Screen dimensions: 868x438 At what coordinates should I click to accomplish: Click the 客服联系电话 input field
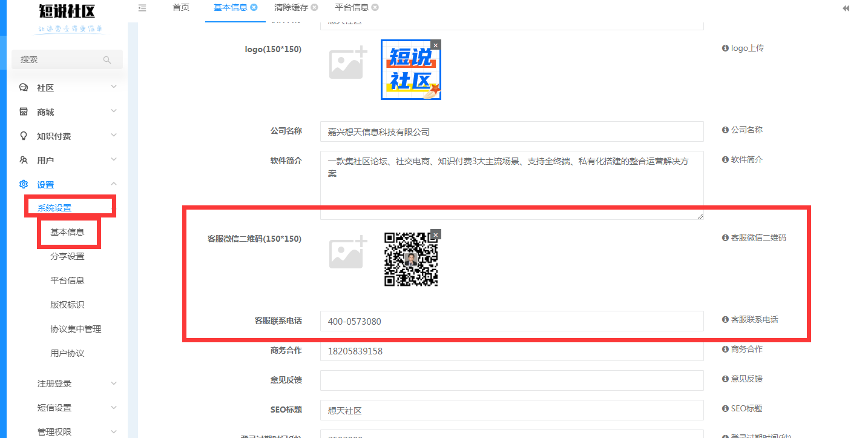[511, 321]
